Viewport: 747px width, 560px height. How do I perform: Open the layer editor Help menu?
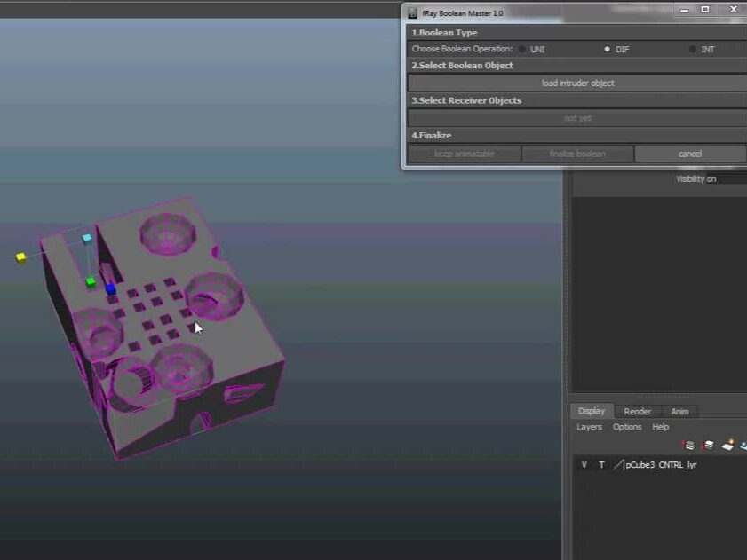pyautogui.click(x=660, y=427)
